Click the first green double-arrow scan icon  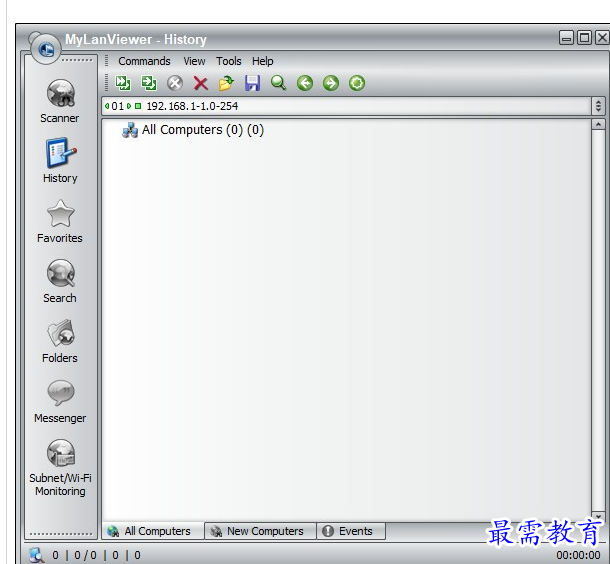pos(123,83)
